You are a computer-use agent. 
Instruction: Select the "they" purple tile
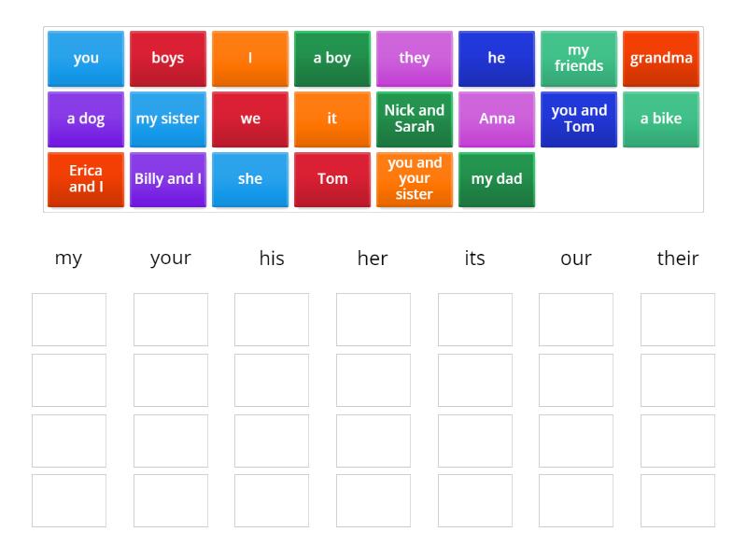pyautogui.click(x=414, y=58)
